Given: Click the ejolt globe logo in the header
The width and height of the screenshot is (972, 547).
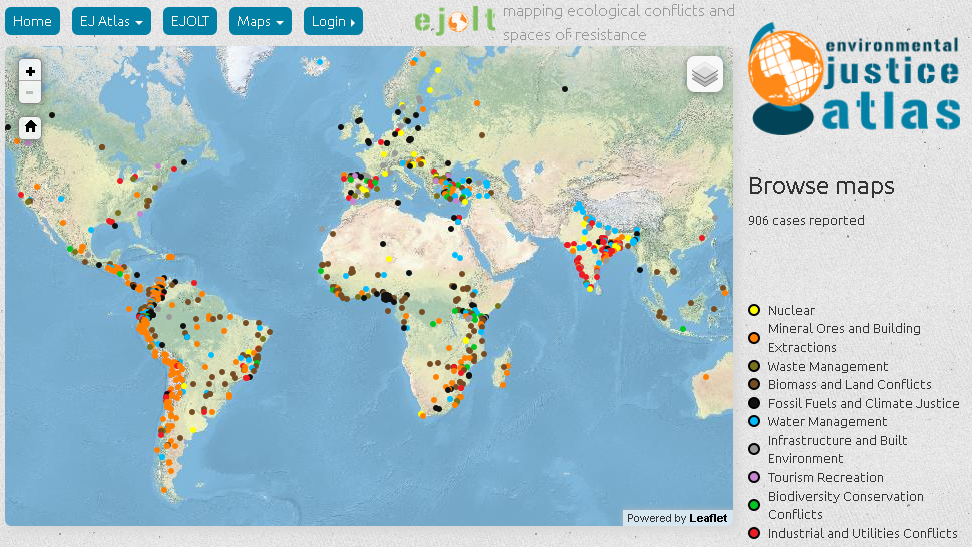Looking at the screenshot, I should pyautogui.click(x=456, y=21).
